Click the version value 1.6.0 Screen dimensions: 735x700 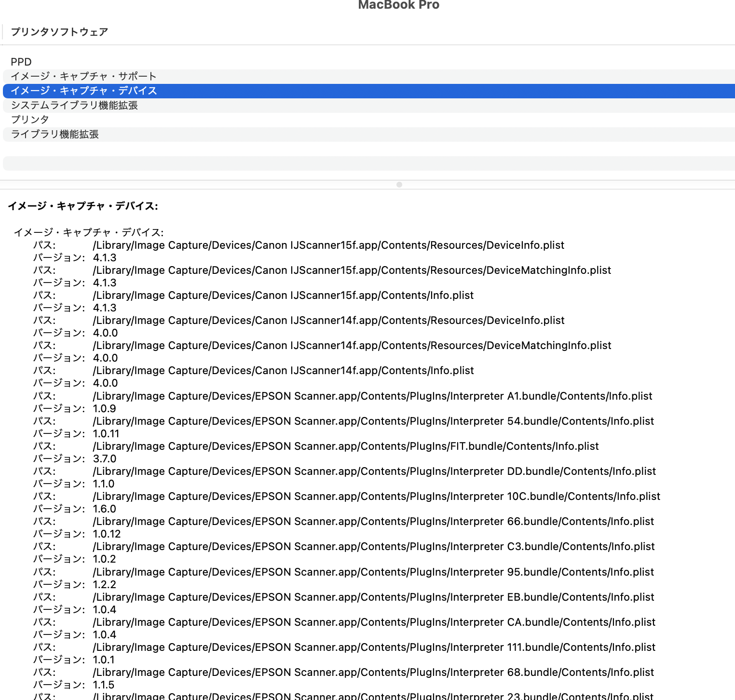pyautogui.click(x=105, y=509)
